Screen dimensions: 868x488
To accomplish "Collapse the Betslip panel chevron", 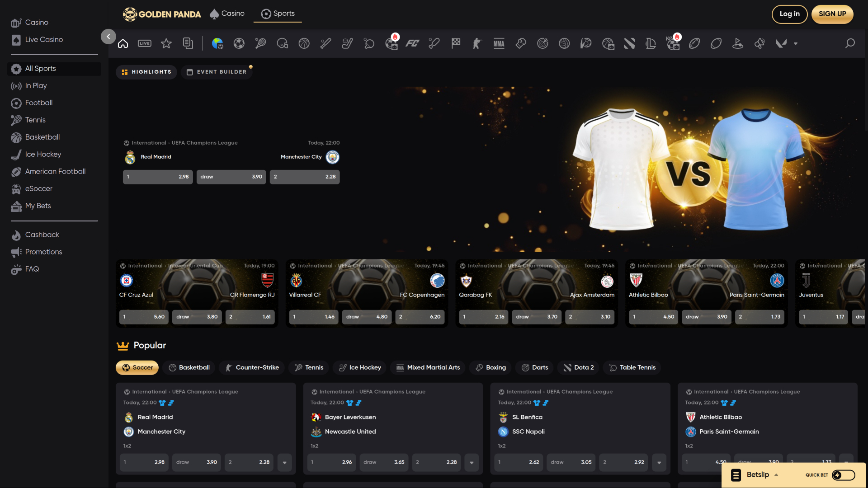I will 777,475.
